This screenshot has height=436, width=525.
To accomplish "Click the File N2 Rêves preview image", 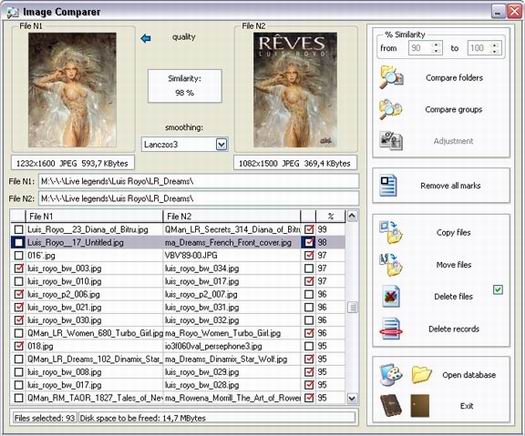I will 295,90.
